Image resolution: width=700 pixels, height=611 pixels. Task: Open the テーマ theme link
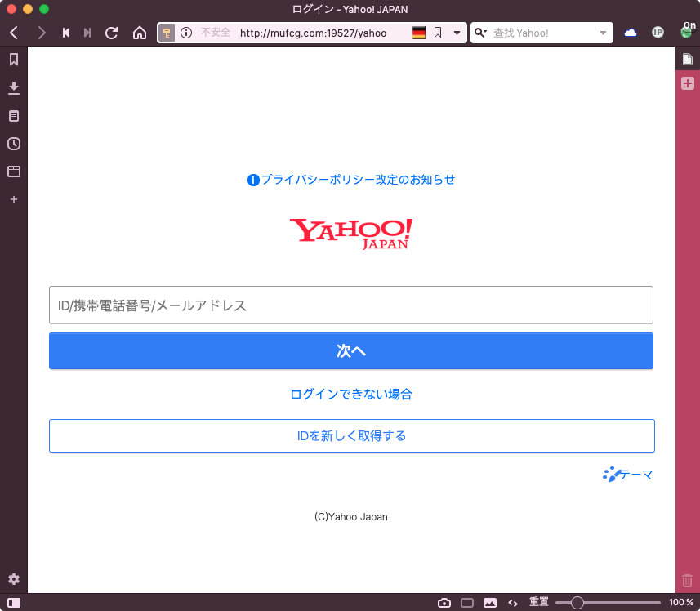(628, 475)
